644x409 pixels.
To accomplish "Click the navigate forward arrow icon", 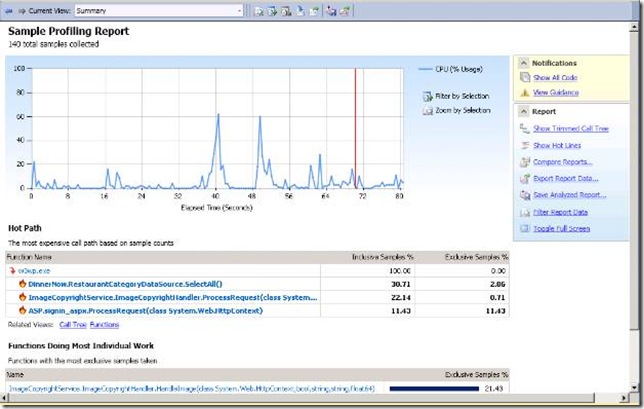I will click(x=22, y=11).
